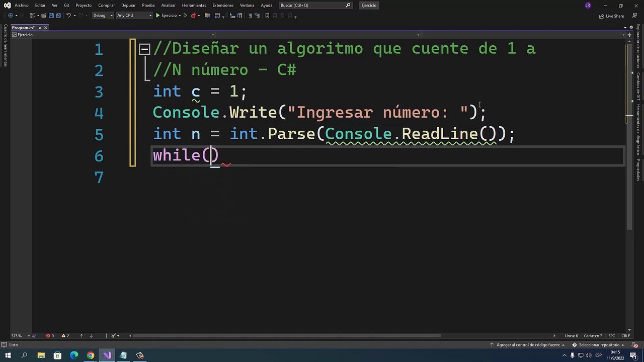Open the Analizar menu

[169, 5]
